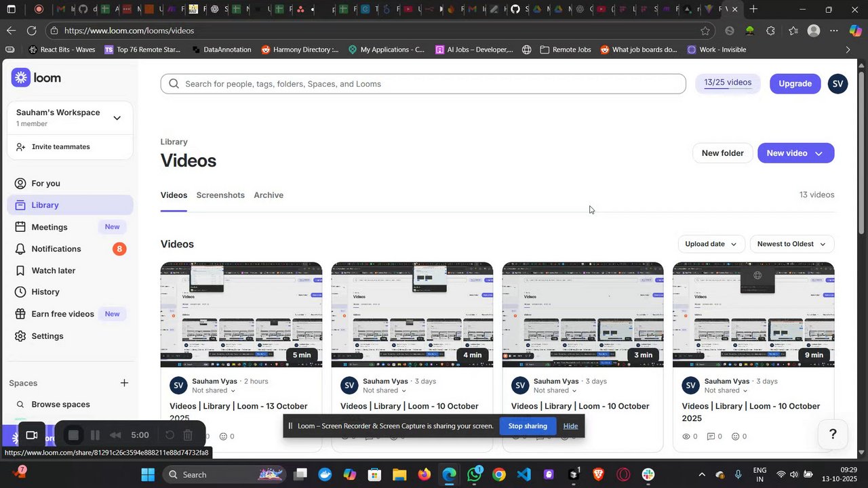The height and width of the screenshot is (488, 868).
Task: Click the browser address bar
Action: [x=380, y=30]
